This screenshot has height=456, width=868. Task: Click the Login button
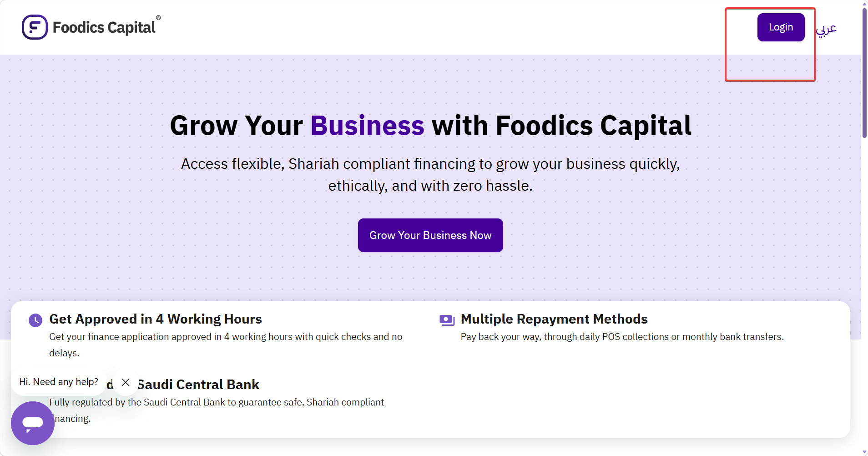(781, 27)
